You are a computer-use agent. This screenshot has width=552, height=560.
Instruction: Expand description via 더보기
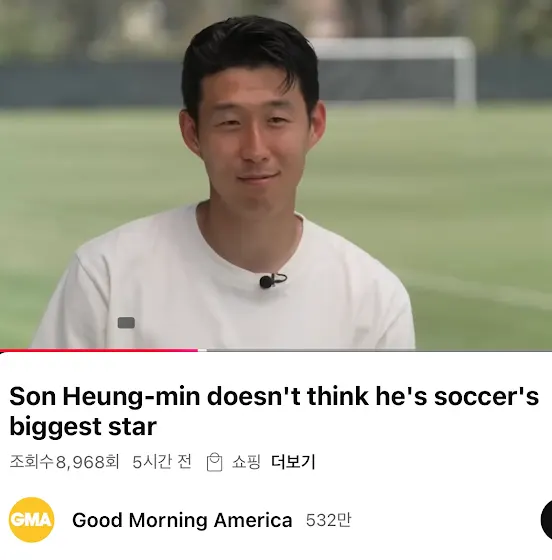293,462
